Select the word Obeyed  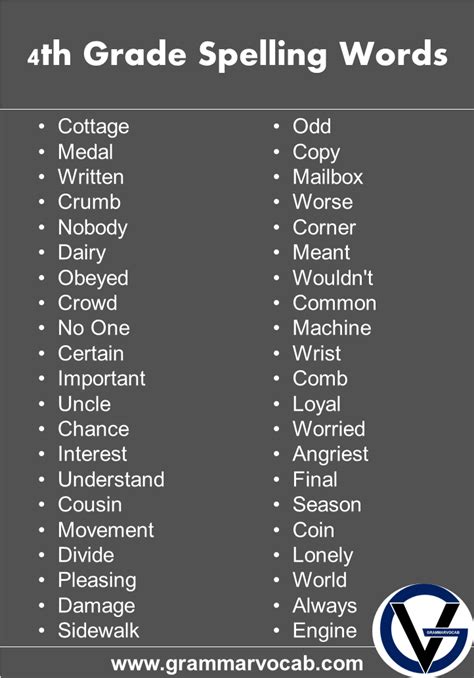click(x=93, y=278)
